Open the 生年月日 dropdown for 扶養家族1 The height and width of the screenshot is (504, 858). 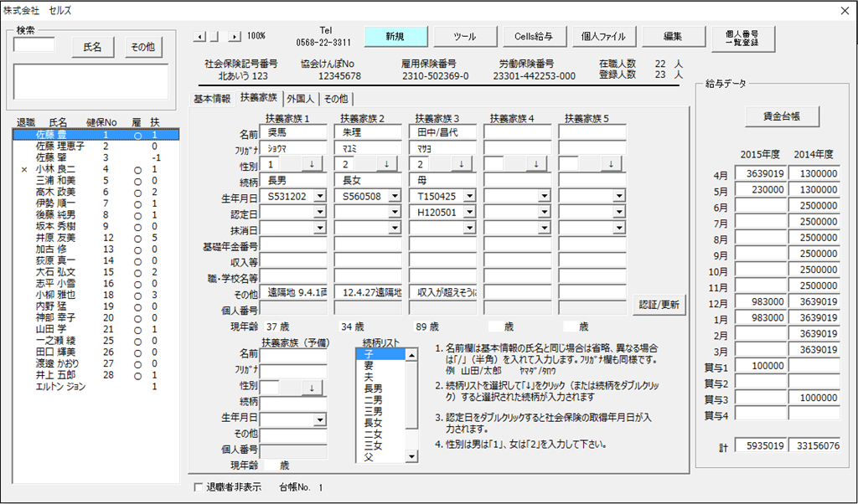pyautogui.click(x=319, y=196)
